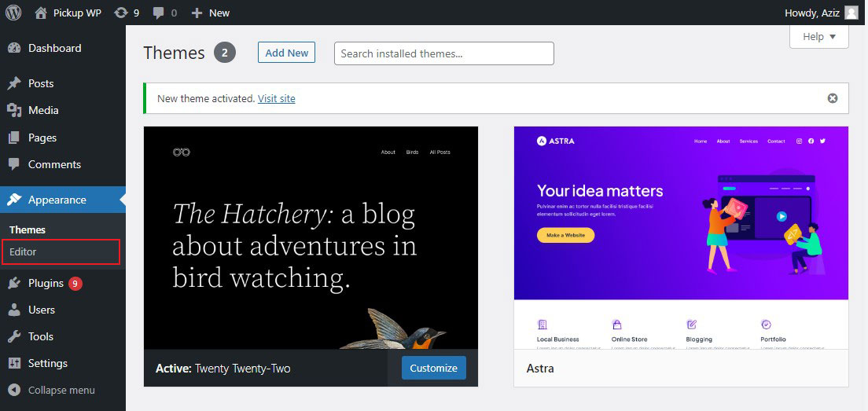
Task: Click the Customize button for Twenty Twenty-Two
Action: [x=434, y=368]
